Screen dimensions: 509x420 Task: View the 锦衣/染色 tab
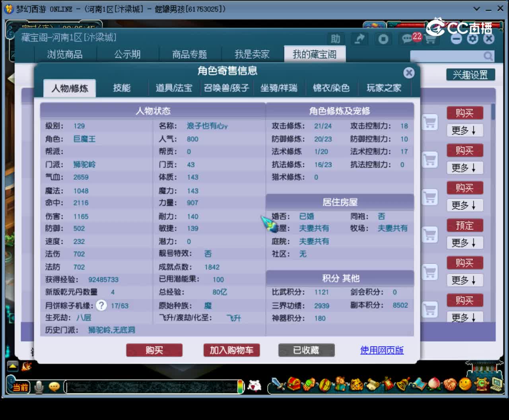coord(331,88)
